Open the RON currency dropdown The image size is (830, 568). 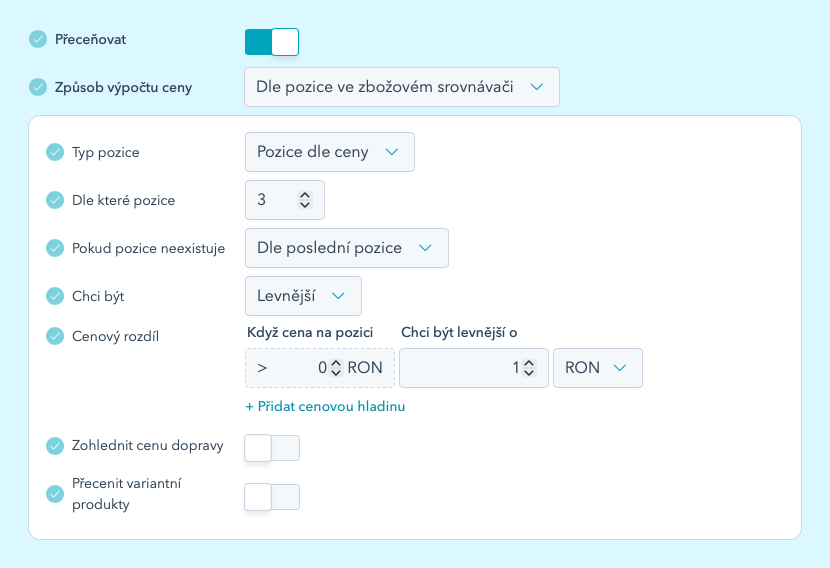[x=598, y=368]
